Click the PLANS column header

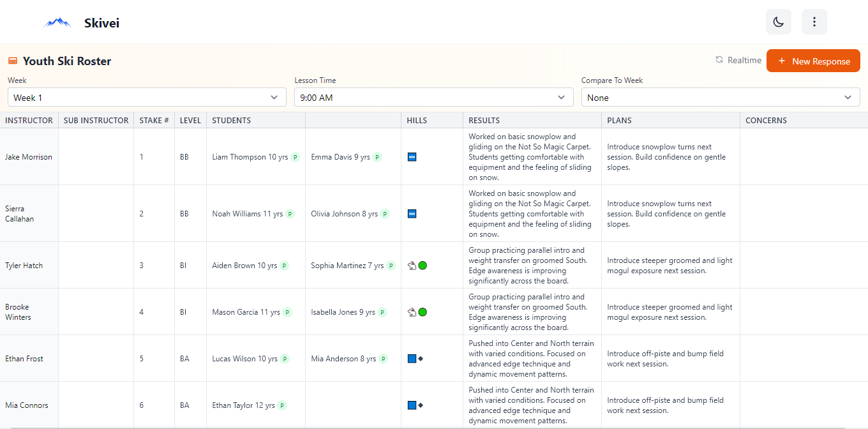[x=671, y=120]
